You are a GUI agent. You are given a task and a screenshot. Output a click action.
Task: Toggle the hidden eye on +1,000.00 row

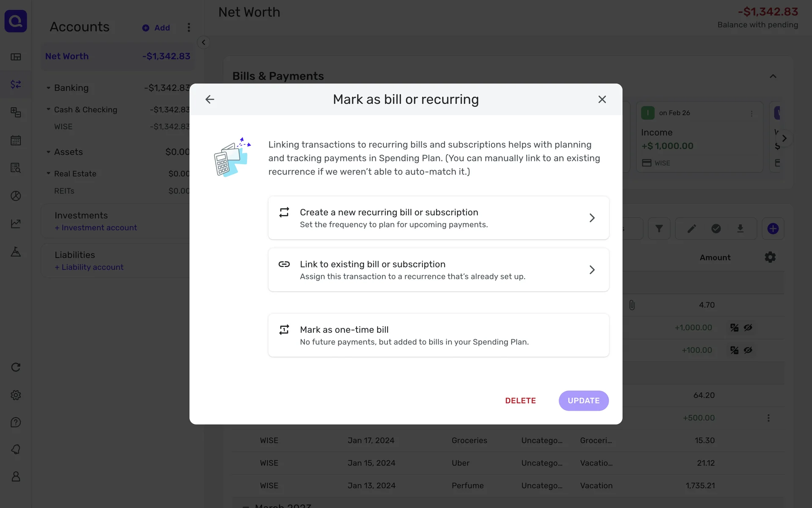(748, 328)
